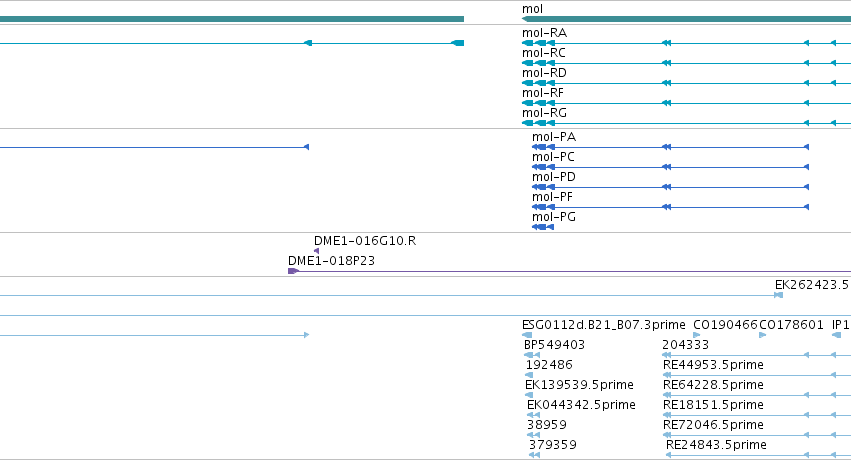Click the thick teal bar under mol
The height and width of the screenshot is (460, 851).
pyautogui.click(x=686, y=19)
